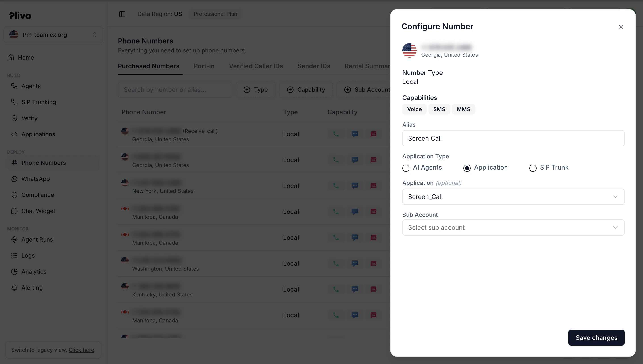Select the SIP Trunk radio option
This screenshot has width=643, height=364.
(x=533, y=168)
